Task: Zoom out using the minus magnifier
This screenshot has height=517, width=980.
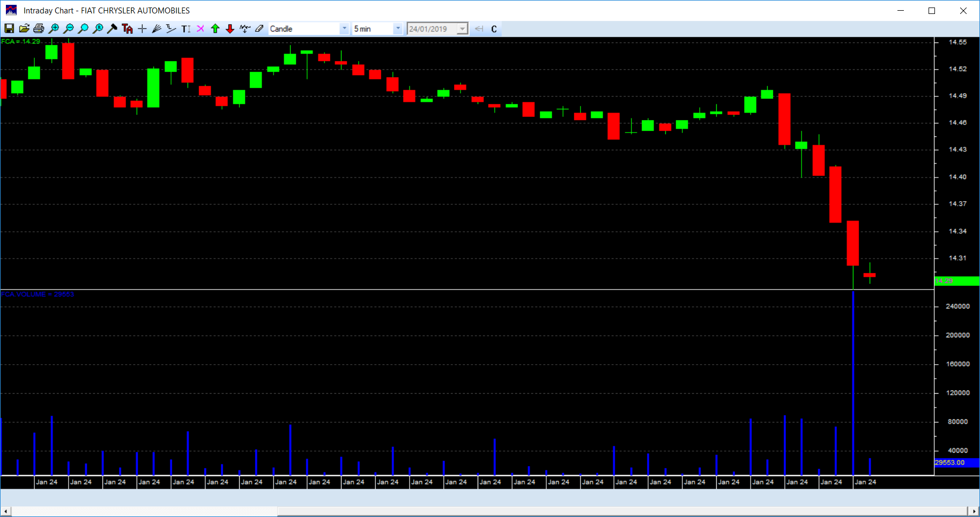Action: (x=68, y=28)
